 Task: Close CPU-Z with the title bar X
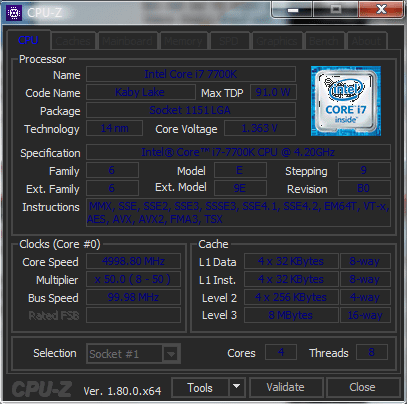pos(381,9)
